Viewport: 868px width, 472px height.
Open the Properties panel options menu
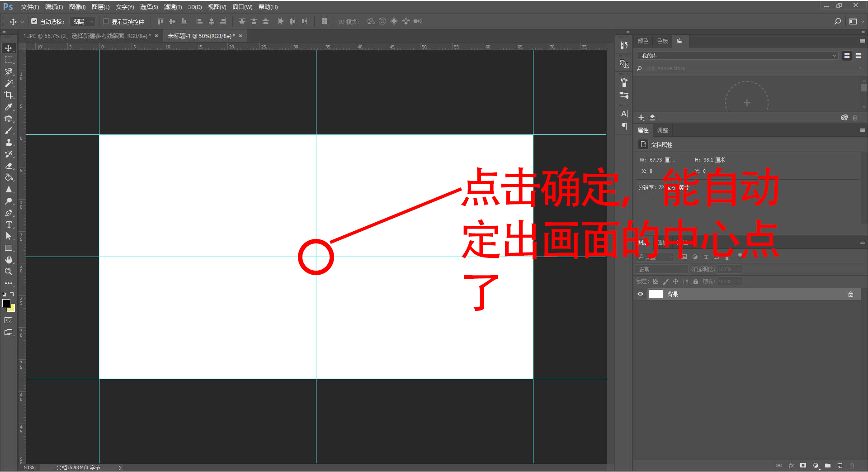[862, 130]
